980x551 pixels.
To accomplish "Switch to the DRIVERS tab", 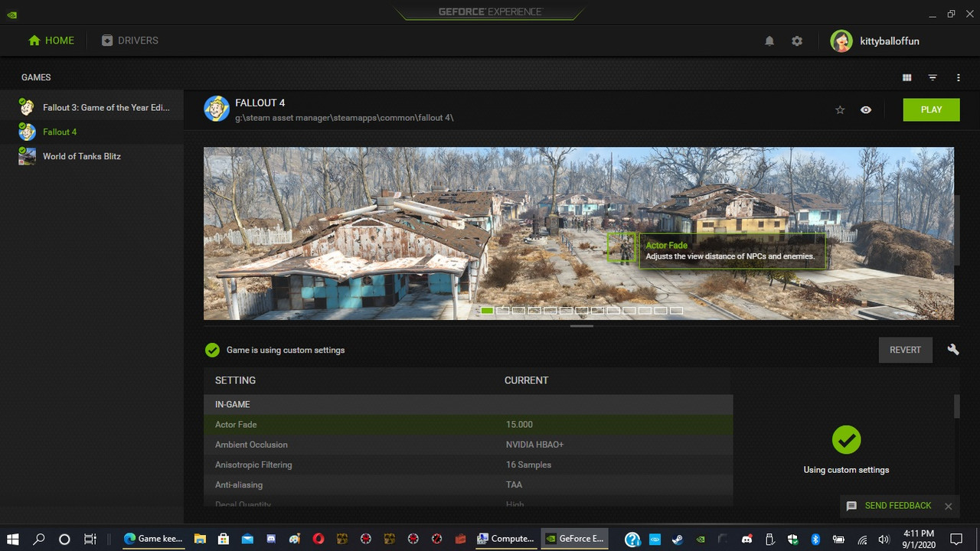I will coord(129,41).
